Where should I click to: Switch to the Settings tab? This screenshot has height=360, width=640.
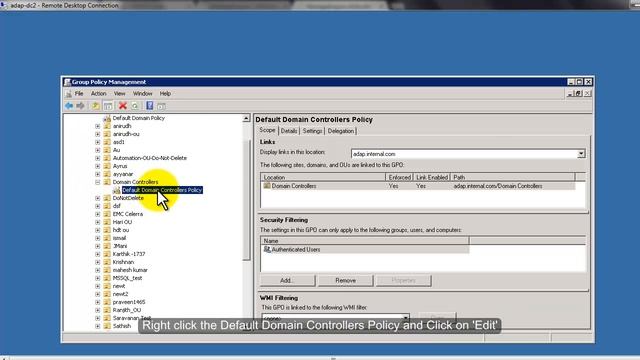click(312, 131)
